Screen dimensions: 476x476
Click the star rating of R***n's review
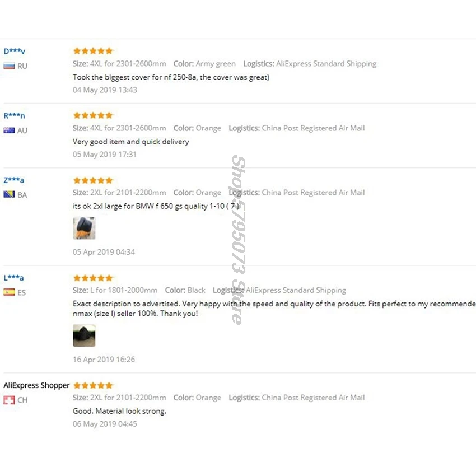click(x=93, y=115)
